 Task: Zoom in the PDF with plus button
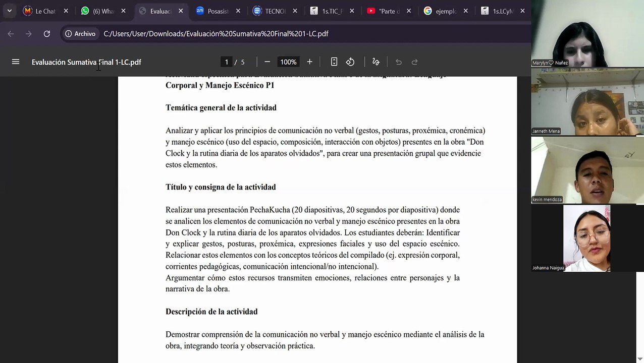(309, 62)
